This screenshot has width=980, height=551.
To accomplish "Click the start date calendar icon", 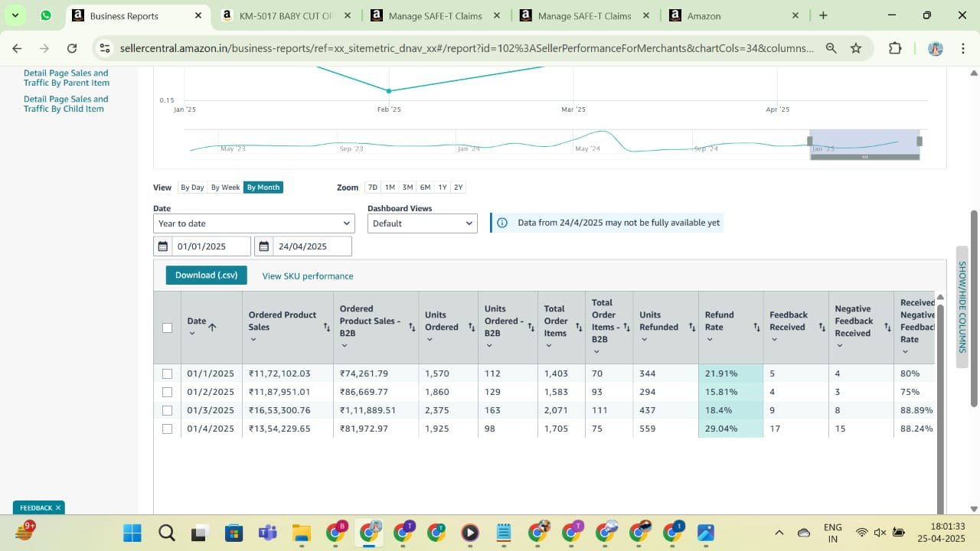I will (x=162, y=246).
